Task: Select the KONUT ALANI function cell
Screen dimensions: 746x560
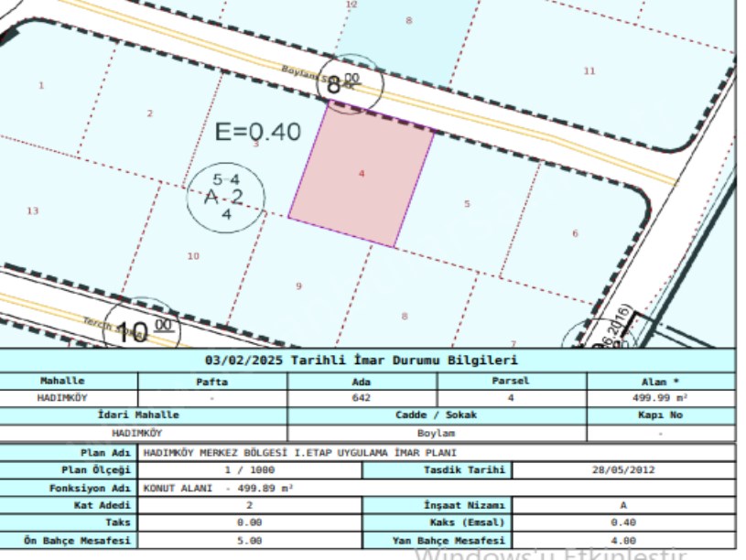Action: (218, 488)
